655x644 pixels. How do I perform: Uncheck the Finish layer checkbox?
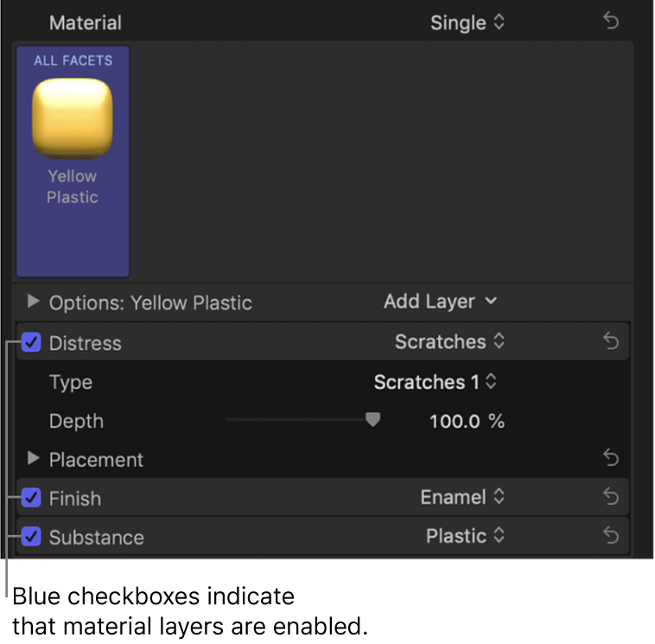(x=32, y=498)
